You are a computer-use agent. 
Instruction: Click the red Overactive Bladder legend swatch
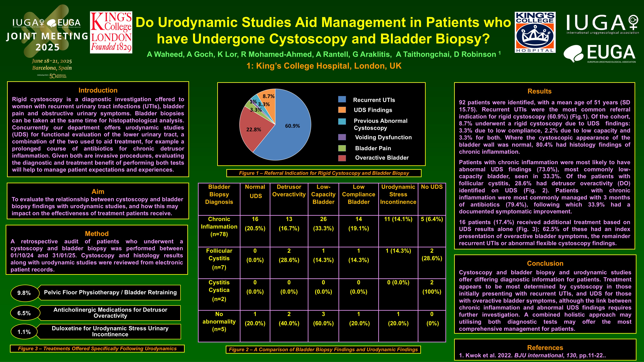pos(342,158)
